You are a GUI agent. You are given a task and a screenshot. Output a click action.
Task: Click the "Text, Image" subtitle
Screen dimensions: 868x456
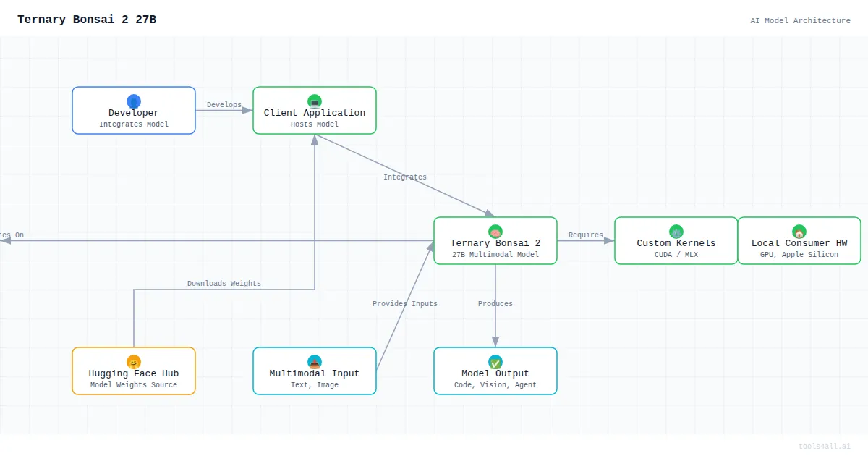click(315, 385)
